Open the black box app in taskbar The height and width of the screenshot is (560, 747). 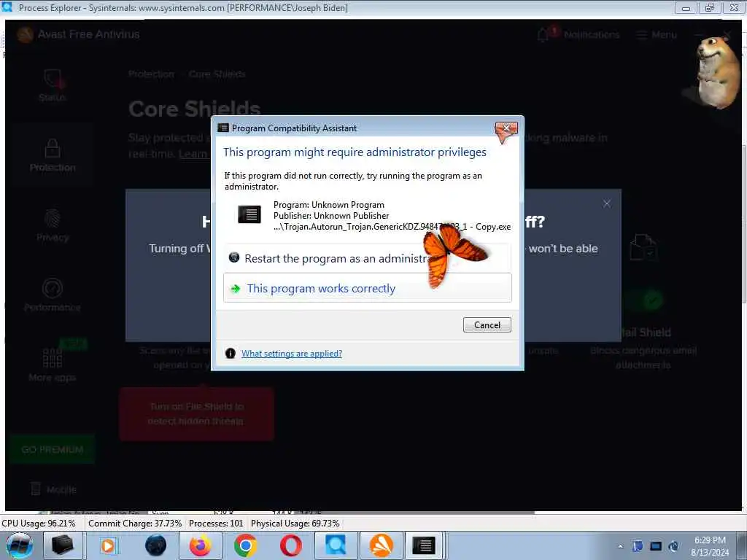(x=63, y=545)
